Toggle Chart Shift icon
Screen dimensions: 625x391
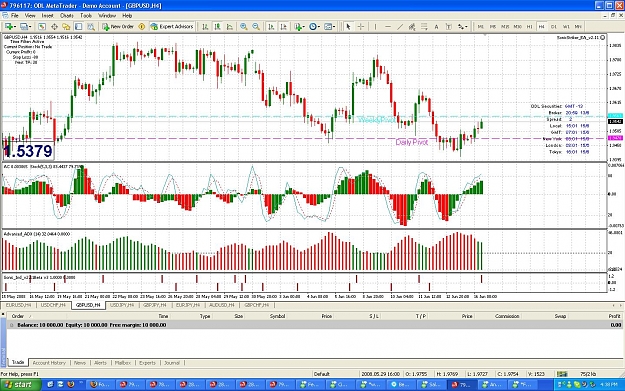283,26
